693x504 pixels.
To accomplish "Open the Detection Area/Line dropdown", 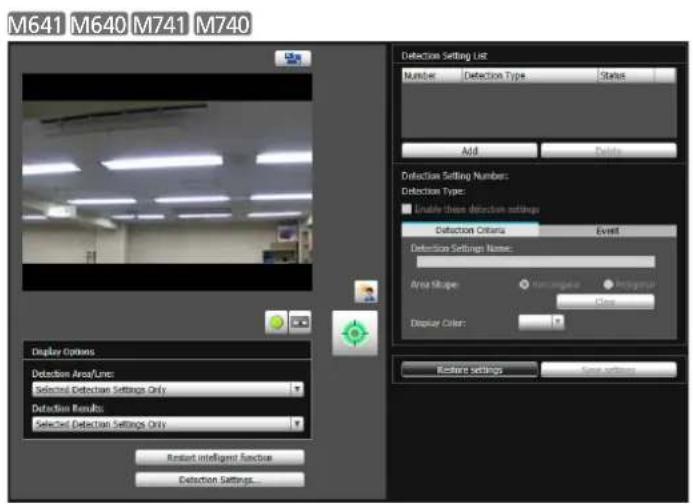I will [168, 389].
